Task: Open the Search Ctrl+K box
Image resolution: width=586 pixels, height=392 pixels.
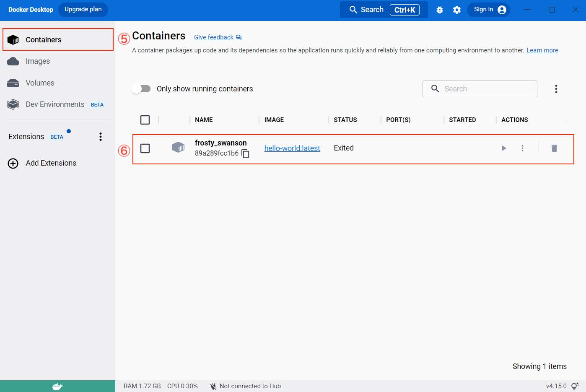Action: 384,10
